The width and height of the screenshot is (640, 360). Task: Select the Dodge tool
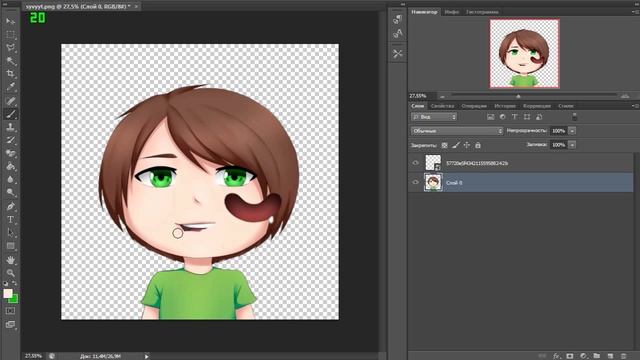pos(10,193)
